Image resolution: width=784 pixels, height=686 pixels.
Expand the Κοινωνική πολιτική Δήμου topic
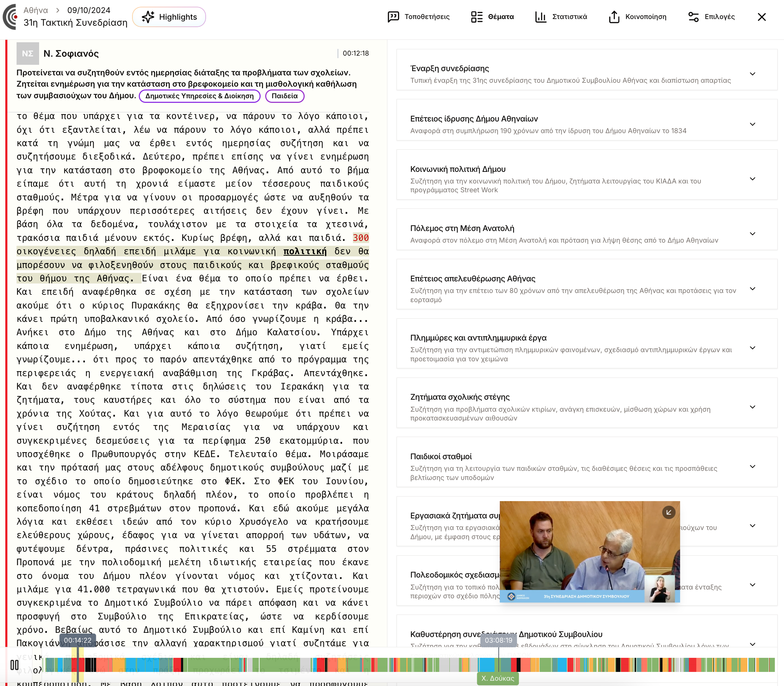click(x=752, y=179)
